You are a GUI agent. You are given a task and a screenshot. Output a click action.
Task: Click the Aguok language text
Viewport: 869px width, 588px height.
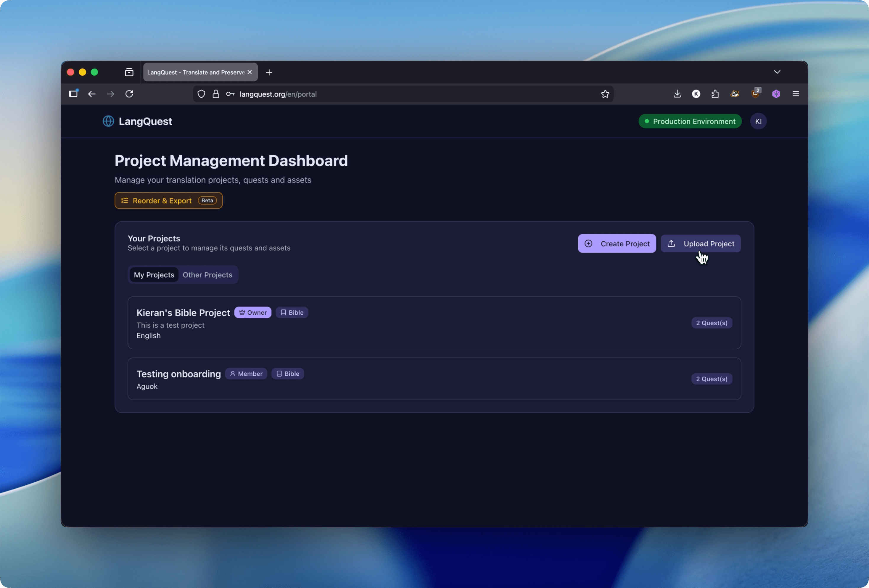(147, 387)
